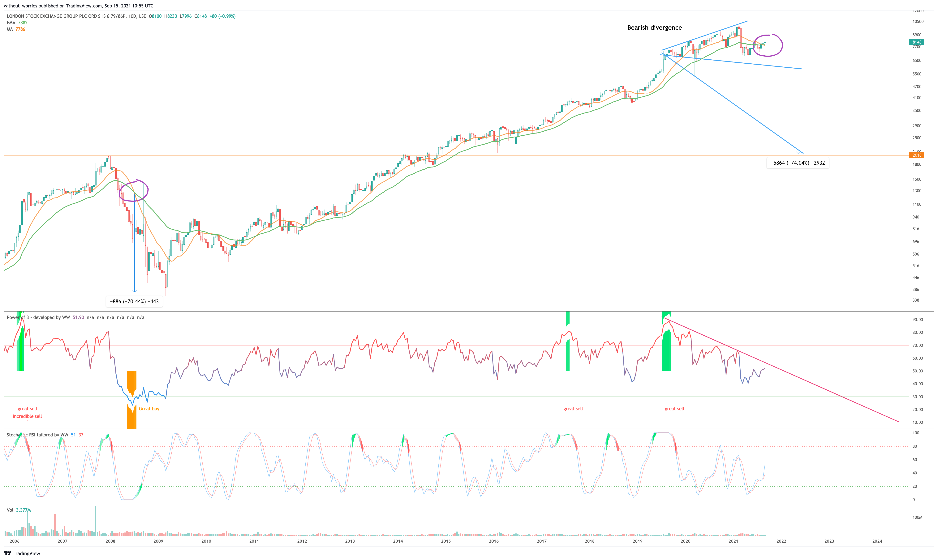
Task: Click the 2021 year label on time axis
Action: pos(733,541)
